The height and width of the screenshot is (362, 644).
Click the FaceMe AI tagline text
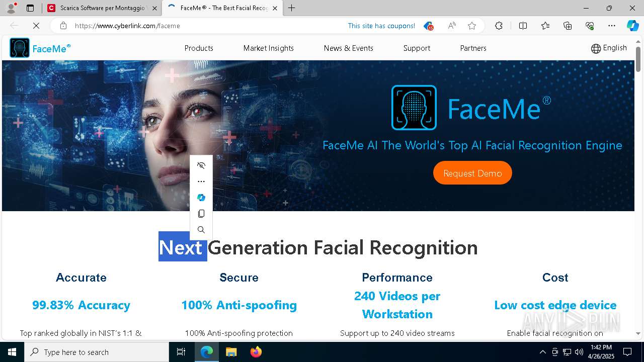[472, 145]
